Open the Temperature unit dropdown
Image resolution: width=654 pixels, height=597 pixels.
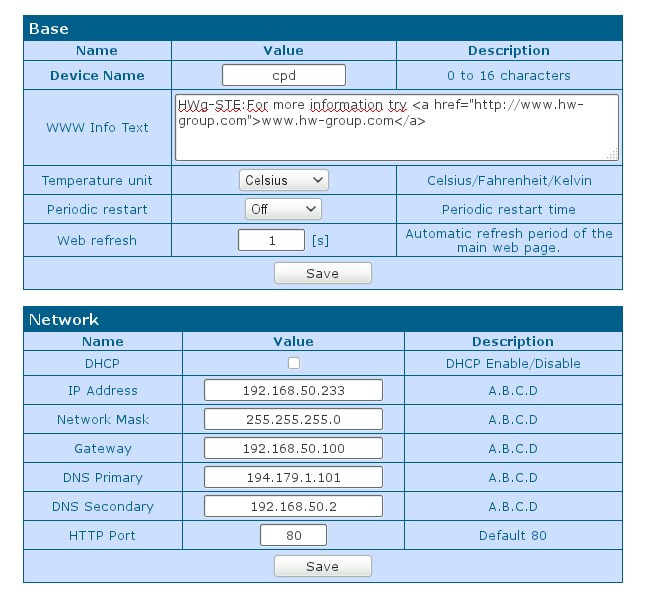coord(284,180)
